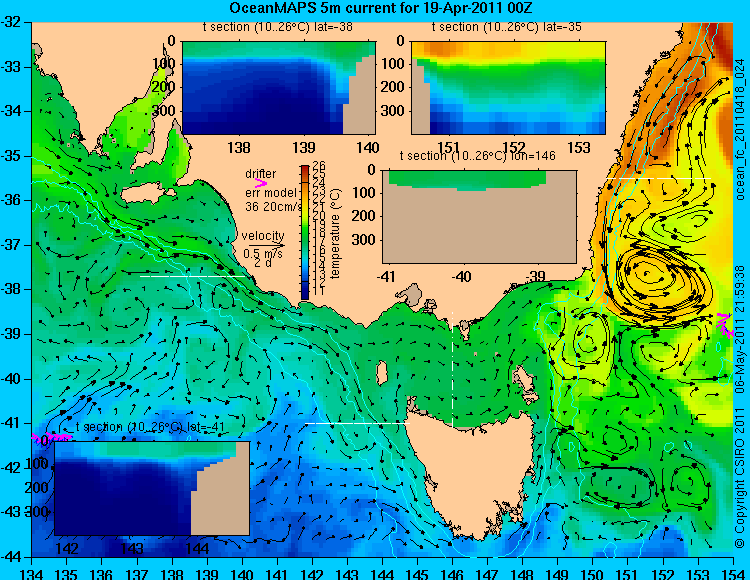The width and height of the screenshot is (750, 580).
Task: Click '139' on the lat=-38 section axis
Action: tap(304, 147)
